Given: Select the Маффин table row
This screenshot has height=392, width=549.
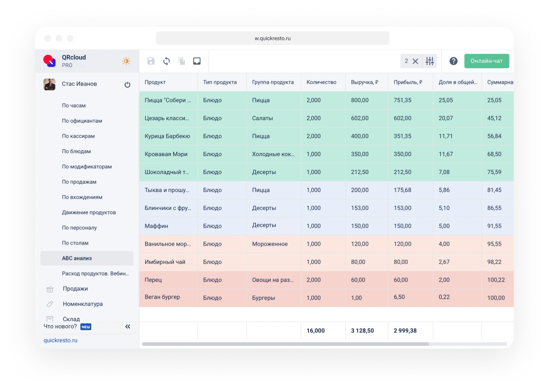Looking at the screenshot, I should click(x=156, y=226).
